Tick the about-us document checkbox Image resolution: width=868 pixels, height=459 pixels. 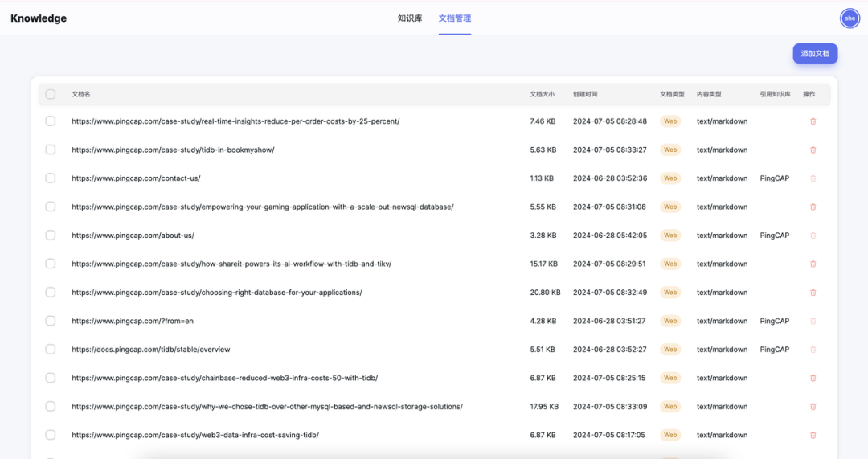coord(51,236)
